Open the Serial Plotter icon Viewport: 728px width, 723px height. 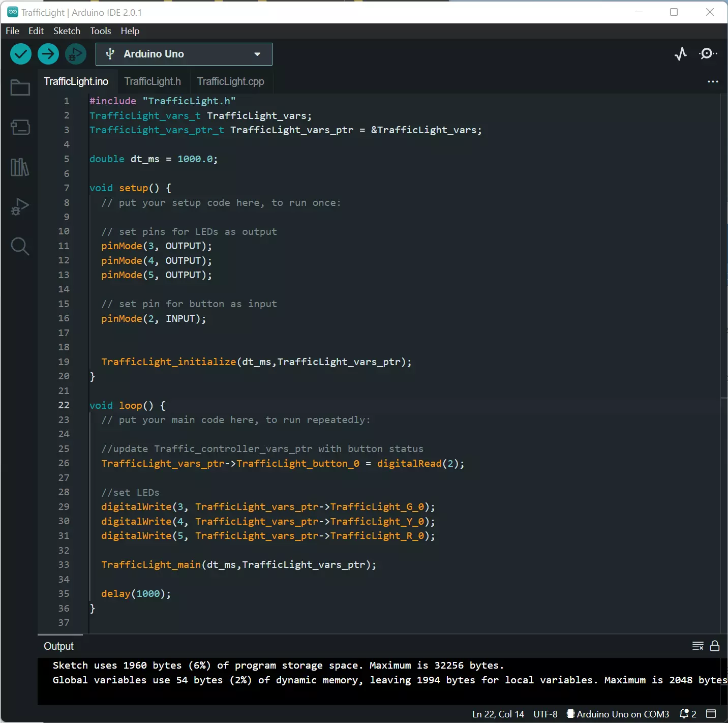681,54
